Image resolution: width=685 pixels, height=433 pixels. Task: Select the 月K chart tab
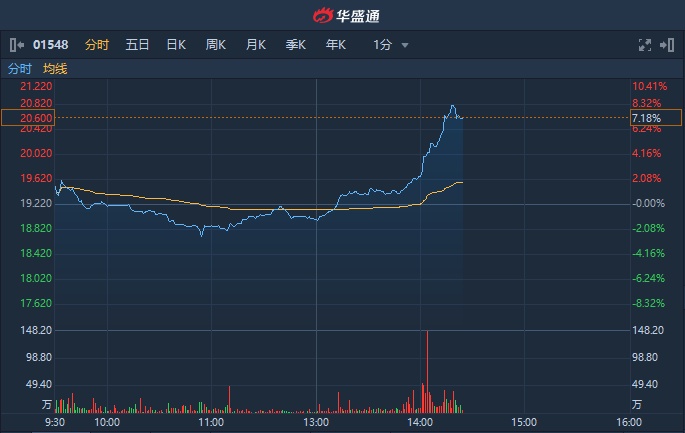[x=256, y=45]
